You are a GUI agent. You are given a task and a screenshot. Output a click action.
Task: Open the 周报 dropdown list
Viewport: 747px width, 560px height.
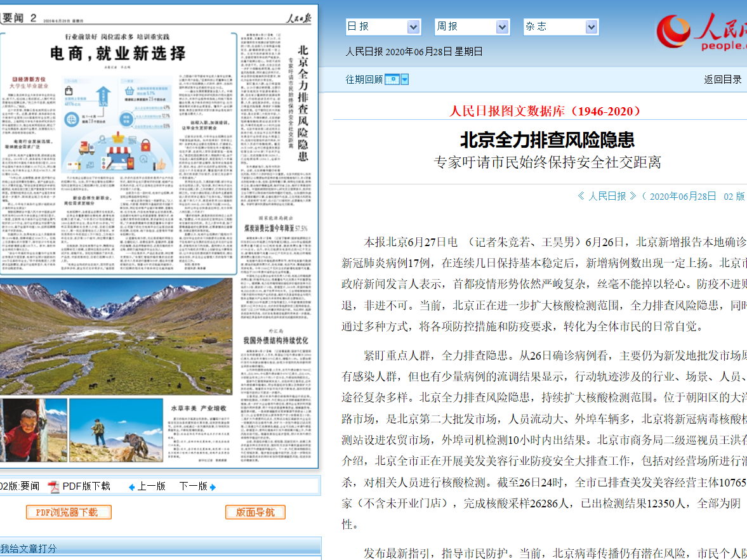(472, 27)
